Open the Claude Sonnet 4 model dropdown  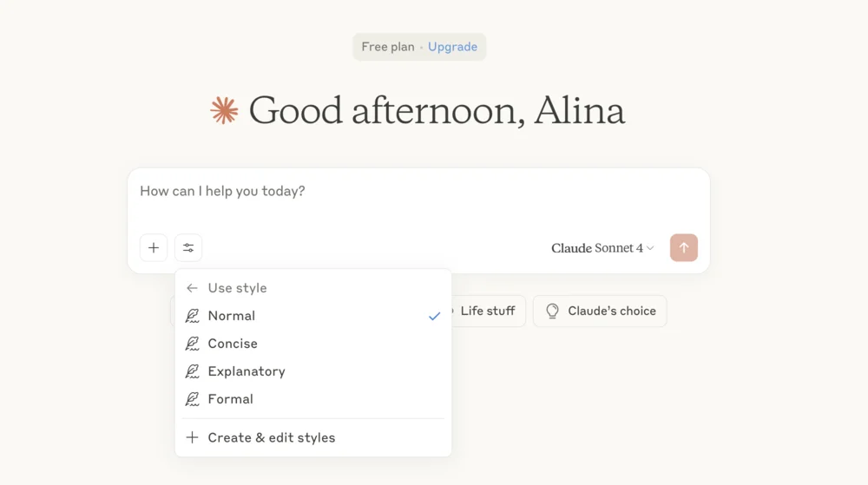pyautogui.click(x=601, y=248)
